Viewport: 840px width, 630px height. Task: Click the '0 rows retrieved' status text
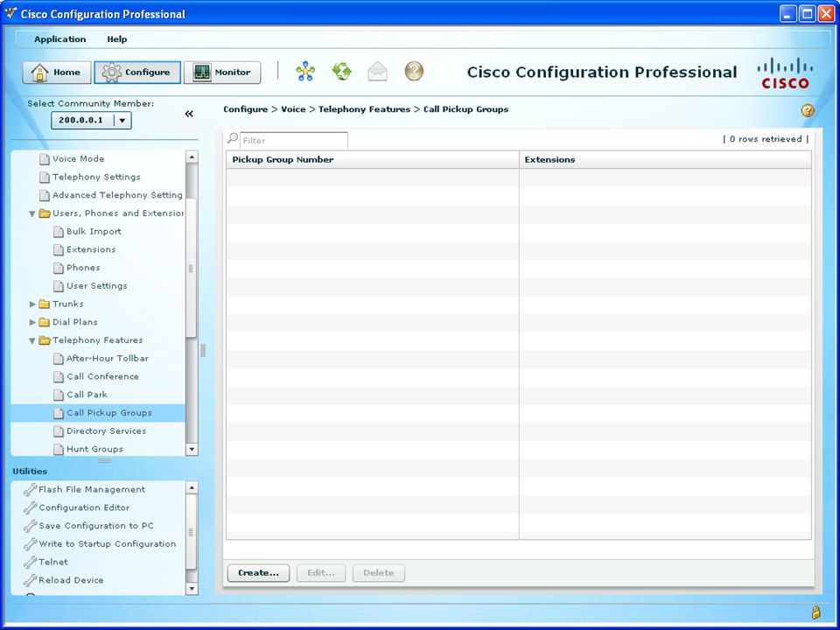point(766,139)
